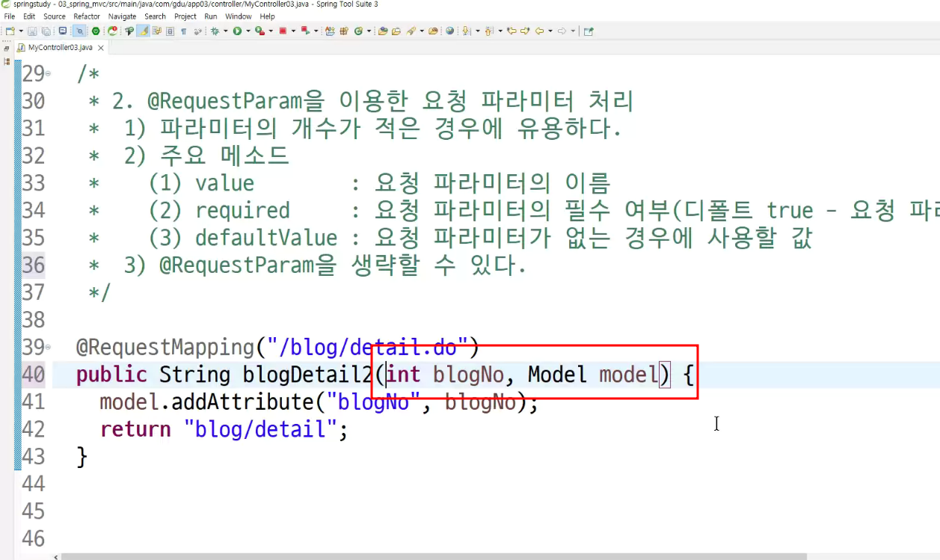Viewport: 940px width, 560px height.
Task: Click the editor horizontal scrollbar
Action: (x=434, y=556)
